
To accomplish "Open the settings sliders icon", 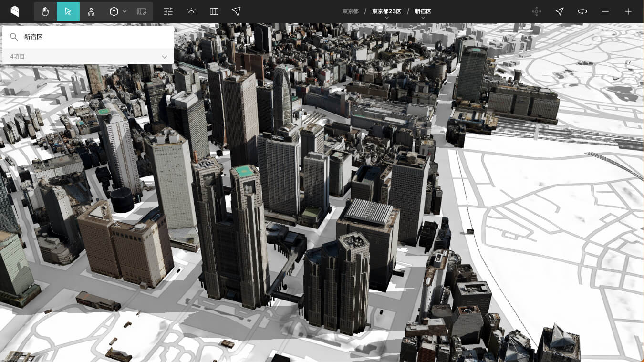I will point(168,11).
